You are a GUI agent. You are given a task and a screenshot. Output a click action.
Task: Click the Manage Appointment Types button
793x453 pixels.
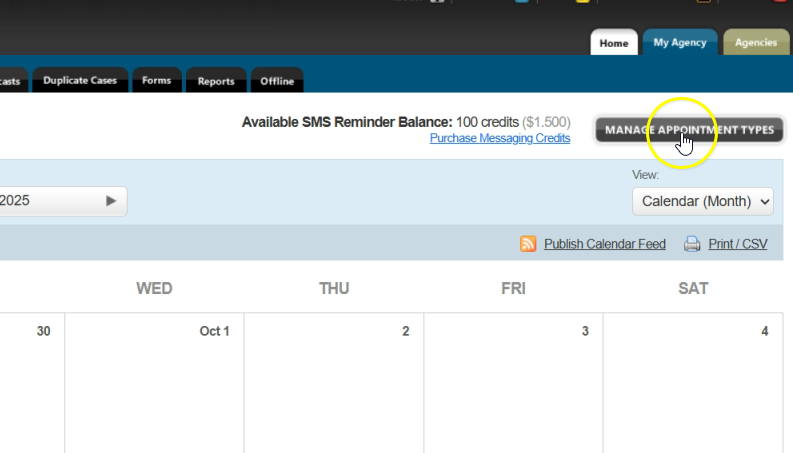click(689, 130)
